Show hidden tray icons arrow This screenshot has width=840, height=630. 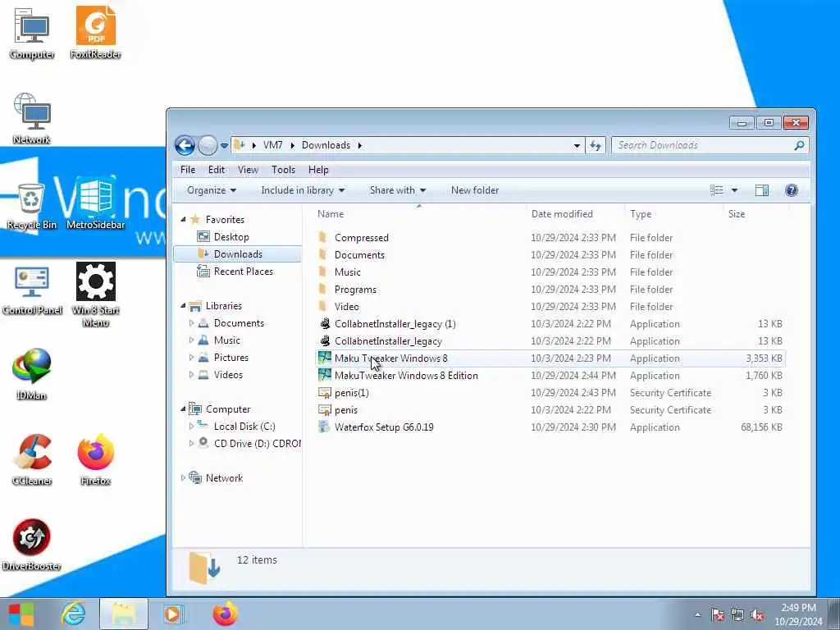(697, 615)
